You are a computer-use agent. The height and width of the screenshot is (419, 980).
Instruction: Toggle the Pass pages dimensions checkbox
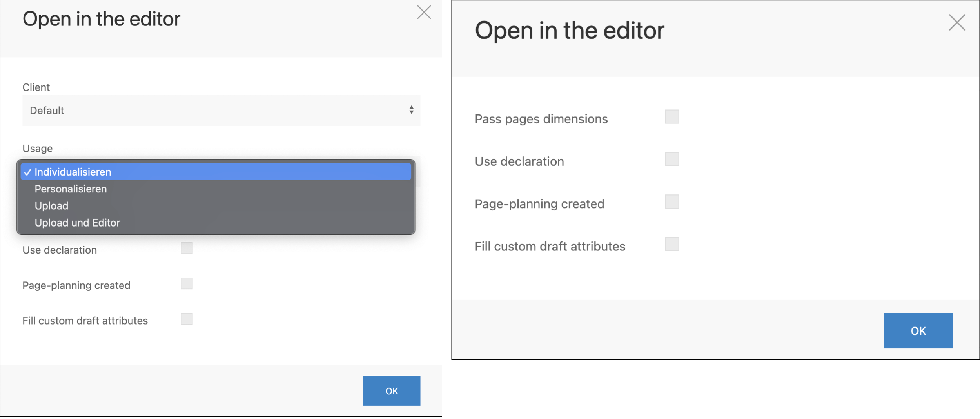point(672,117)
